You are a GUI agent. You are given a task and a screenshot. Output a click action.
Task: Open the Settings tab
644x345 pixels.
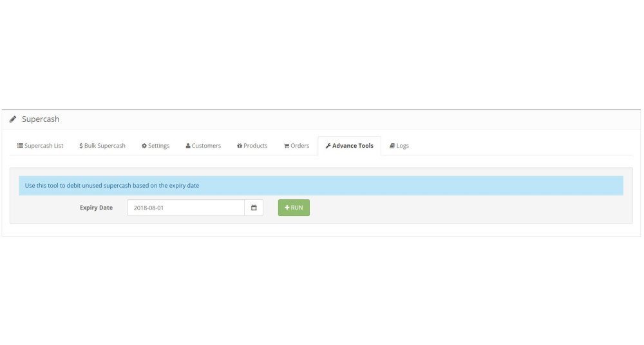156,146
